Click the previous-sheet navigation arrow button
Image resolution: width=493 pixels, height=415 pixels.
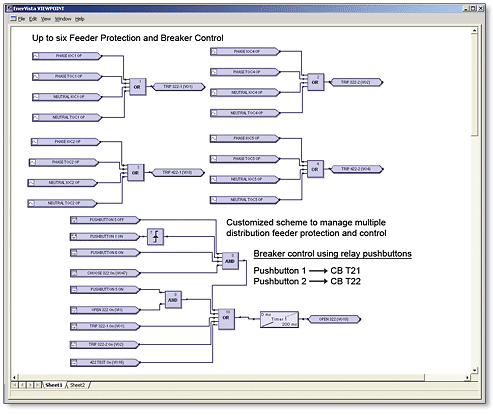pos(22,385)
